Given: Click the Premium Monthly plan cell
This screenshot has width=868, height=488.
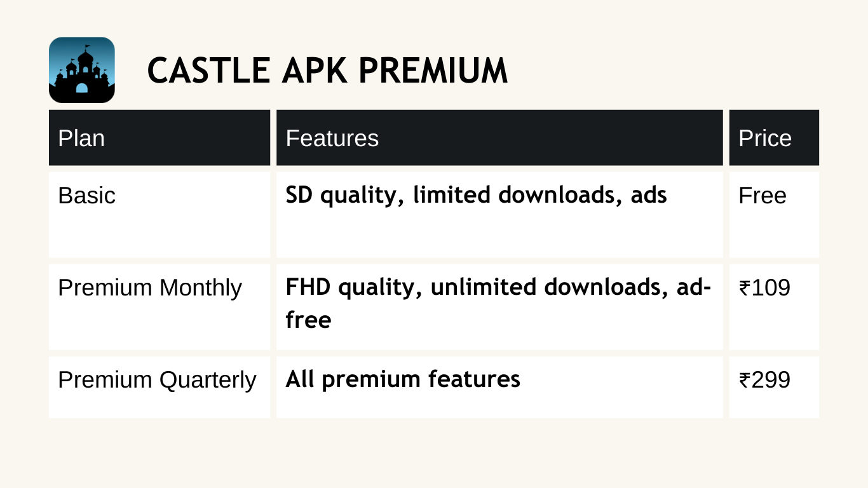Looking at the screenshot, I should pos(159,307).
